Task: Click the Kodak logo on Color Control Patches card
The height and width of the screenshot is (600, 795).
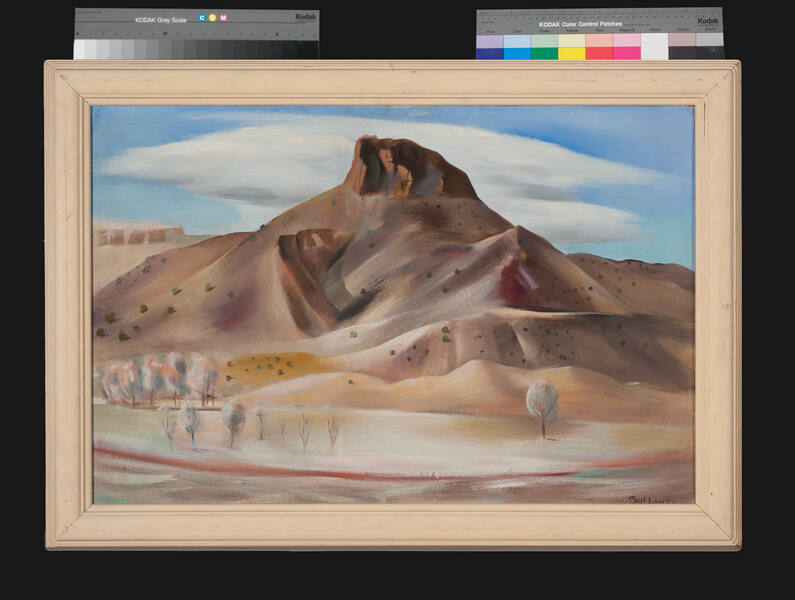Action: tap(707, 20)
